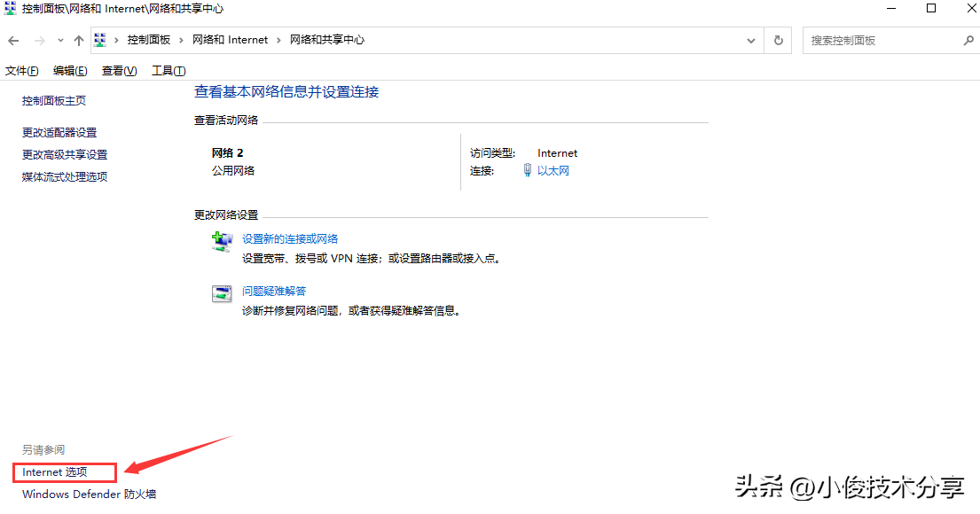980x514 pixels.
Task: Open the 文件(F) menu
Action: point(22,71)
